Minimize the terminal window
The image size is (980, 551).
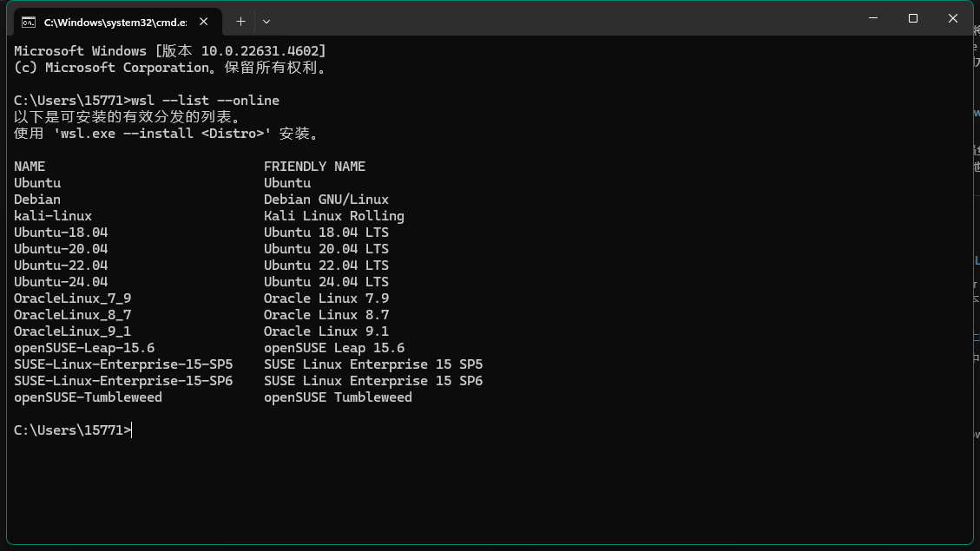point(872,18)
